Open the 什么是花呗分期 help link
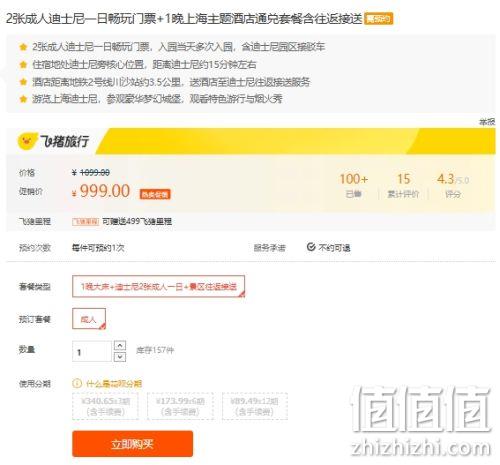Viewport: 500px width, 465px height. coord(114,383)
